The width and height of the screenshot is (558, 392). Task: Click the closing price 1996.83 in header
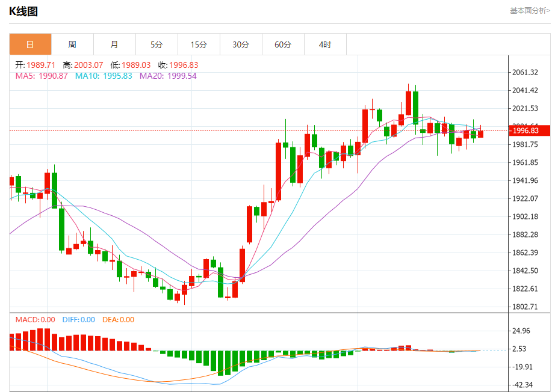[184, 65]
